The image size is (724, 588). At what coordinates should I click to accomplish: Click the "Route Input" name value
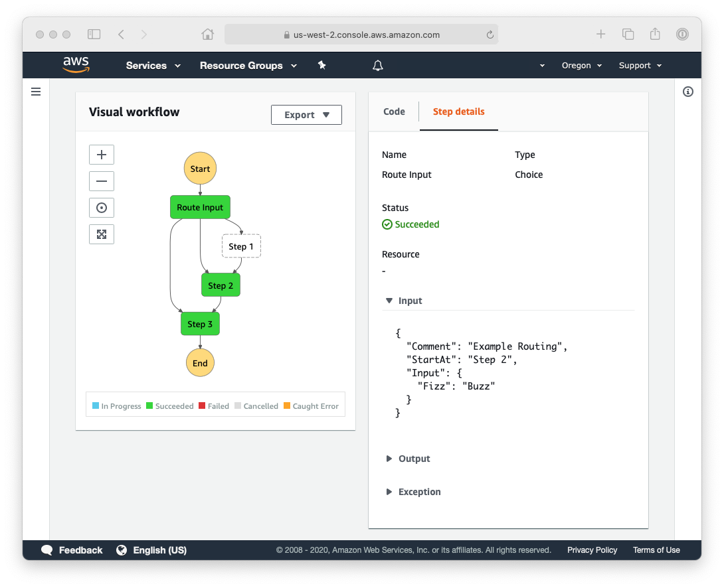[x=407, y=175]
